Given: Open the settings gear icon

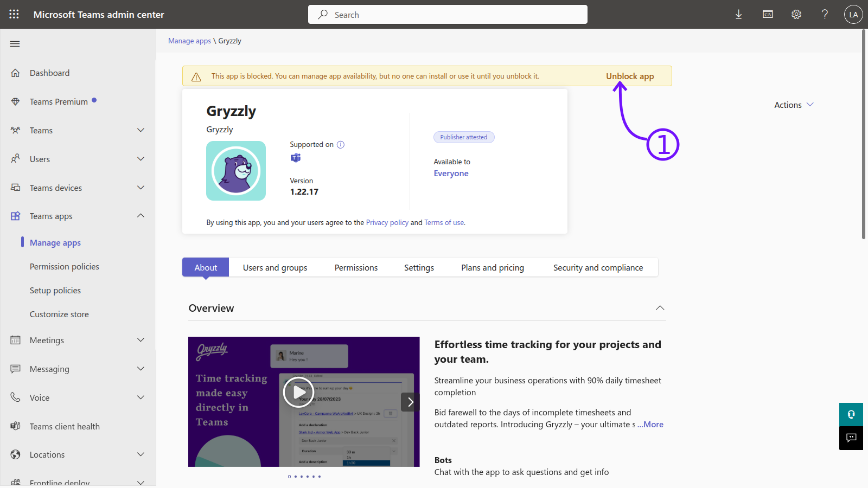Looking at the screenshot, I should click(796, 15).
